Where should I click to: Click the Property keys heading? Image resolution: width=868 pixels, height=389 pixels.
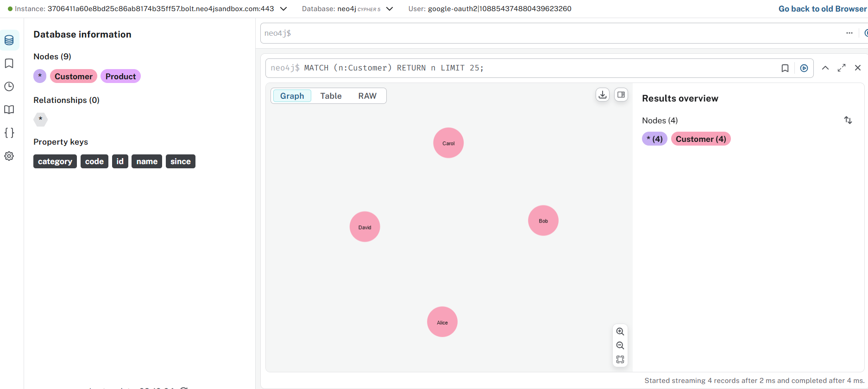click(x=61, y=142)
